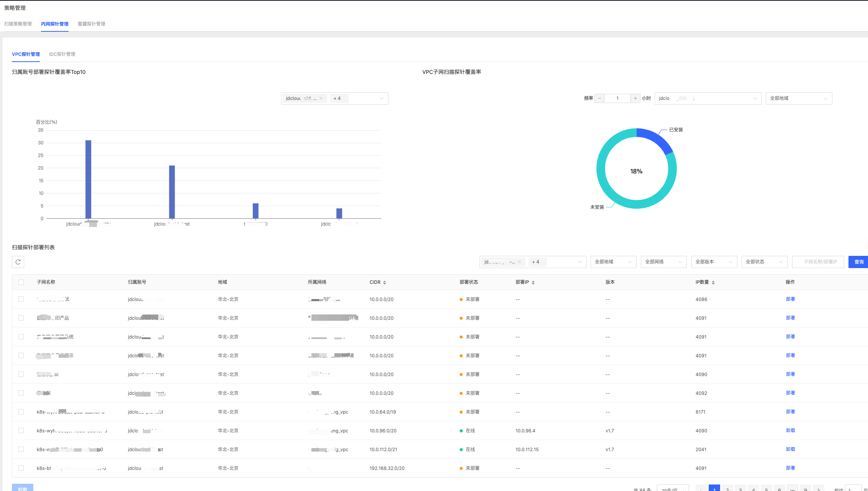Decrease scan frequency with the minus button
The width and height of the screenshot is (868, 491).
(599, 98)
